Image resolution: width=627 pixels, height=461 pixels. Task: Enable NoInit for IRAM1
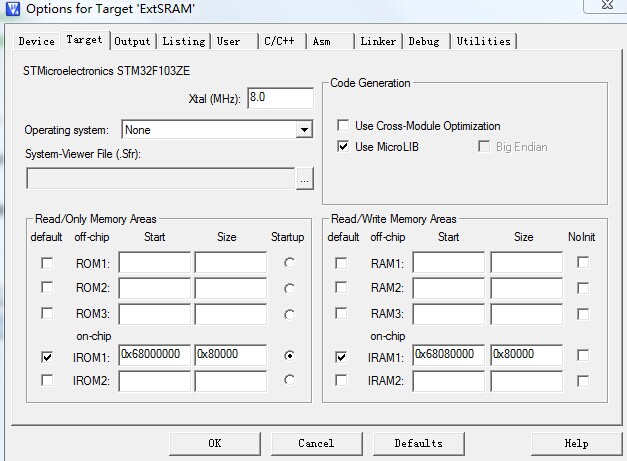(x=583, y=355)
